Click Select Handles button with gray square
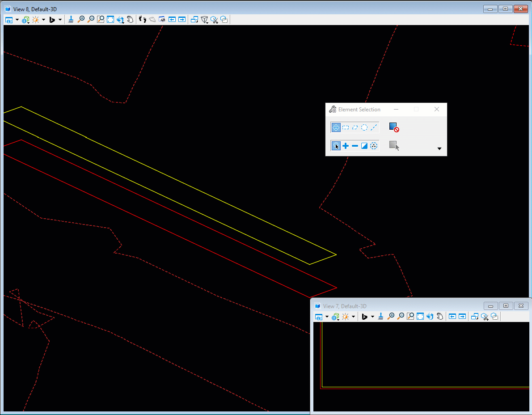Viewport: 532px width, 415px height. coord(393,145)
